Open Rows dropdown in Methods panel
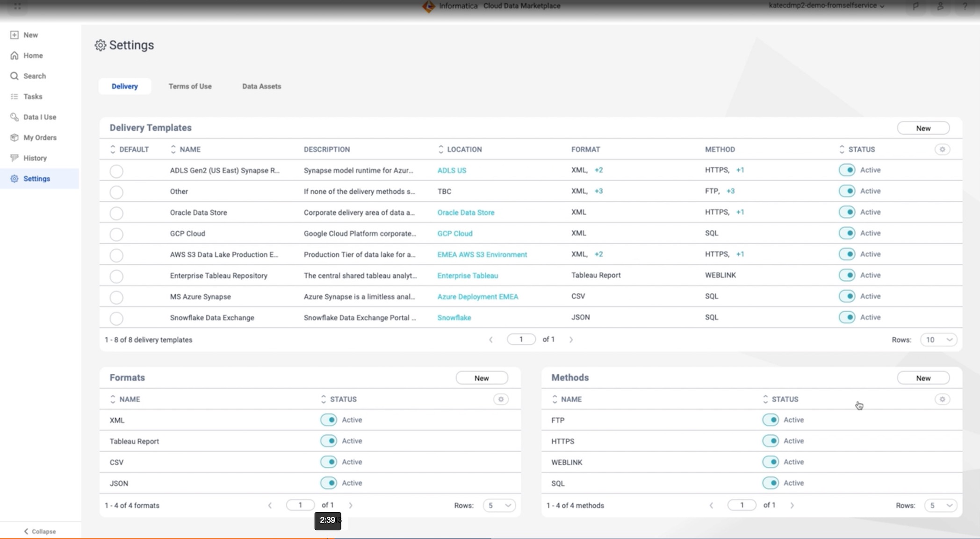980x539 pixels. (x=940, y=506)
